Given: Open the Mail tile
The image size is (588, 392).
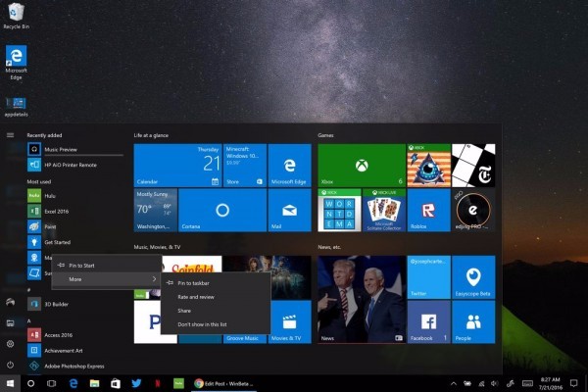Looking at the screenshot, I should coord(289,210).
